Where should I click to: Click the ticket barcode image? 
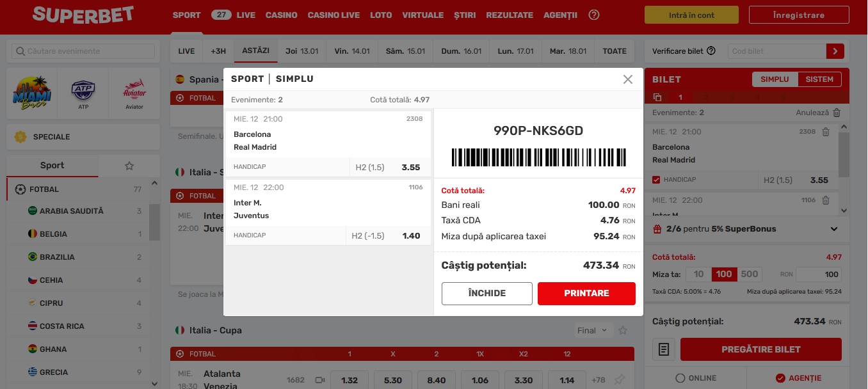click(538, 157)
